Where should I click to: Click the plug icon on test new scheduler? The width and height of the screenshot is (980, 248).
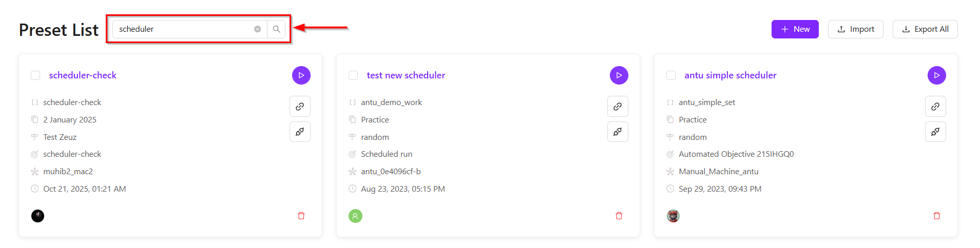[618, 132]
